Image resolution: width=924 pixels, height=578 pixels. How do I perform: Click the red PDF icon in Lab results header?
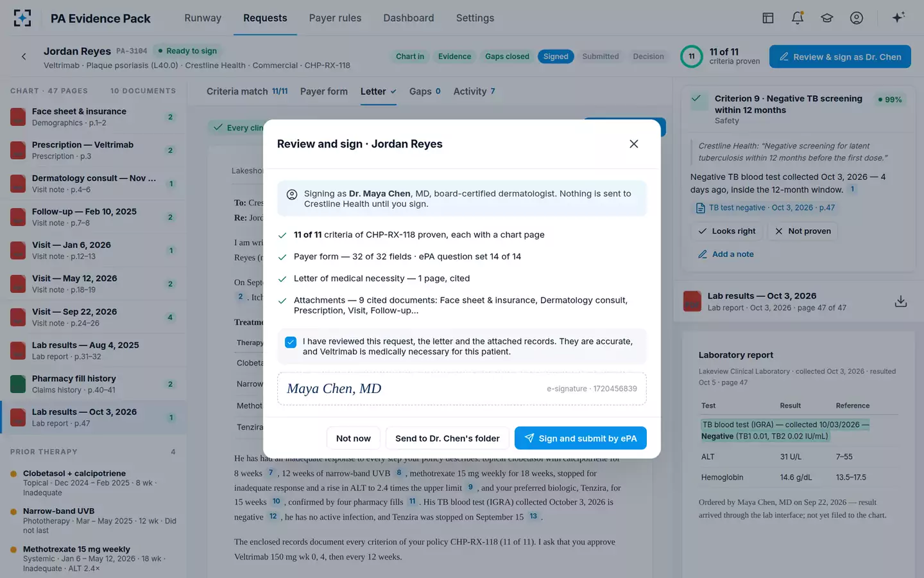tap(692, 301)
